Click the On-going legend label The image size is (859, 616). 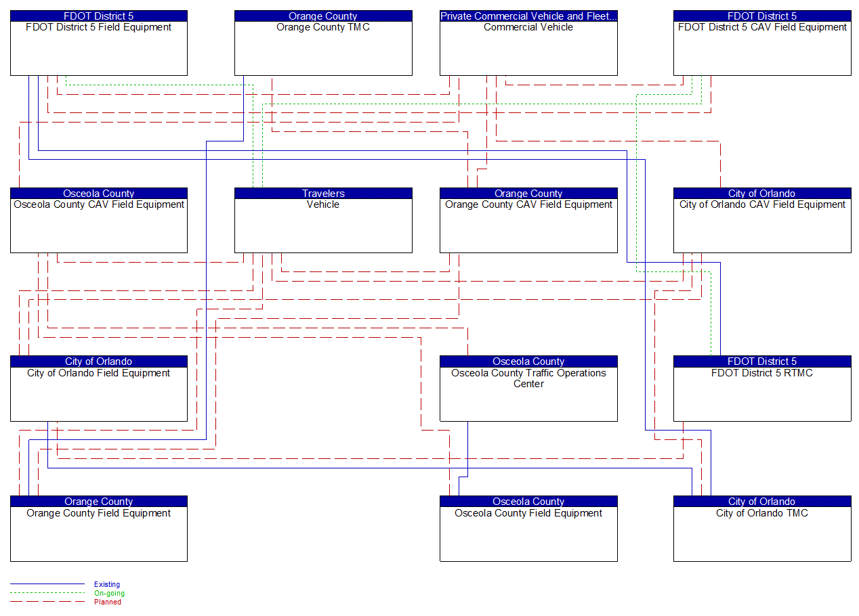coord(108,593)
